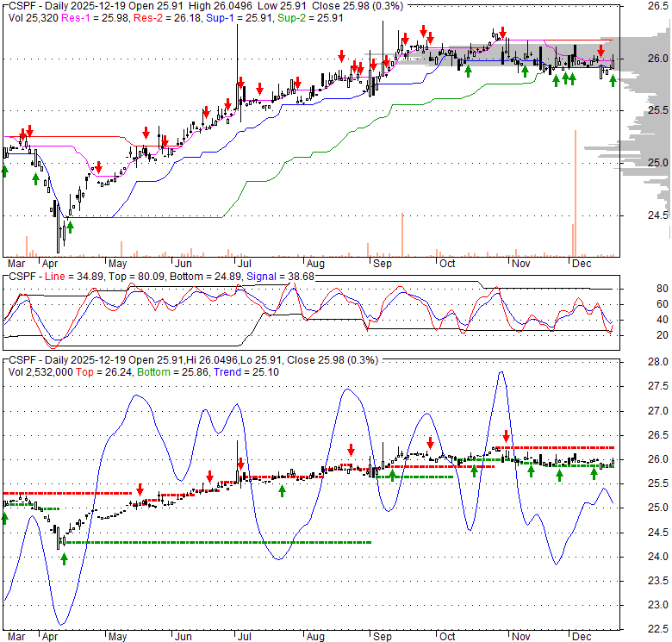Click the red arrow near May's dip in top chart

pos(98,167)
